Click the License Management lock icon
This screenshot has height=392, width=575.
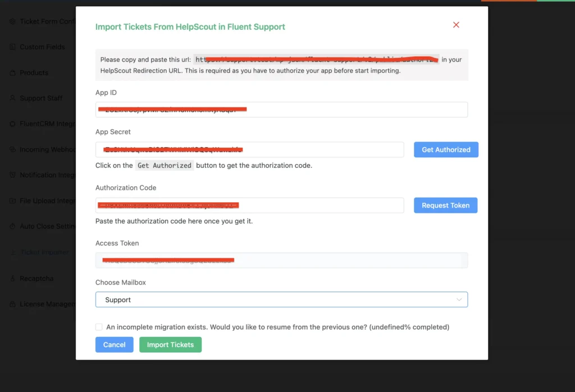12,304
